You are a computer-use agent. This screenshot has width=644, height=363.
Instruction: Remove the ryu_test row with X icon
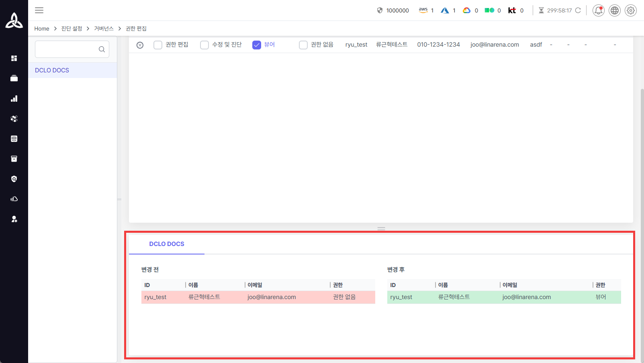coord(140,45)
